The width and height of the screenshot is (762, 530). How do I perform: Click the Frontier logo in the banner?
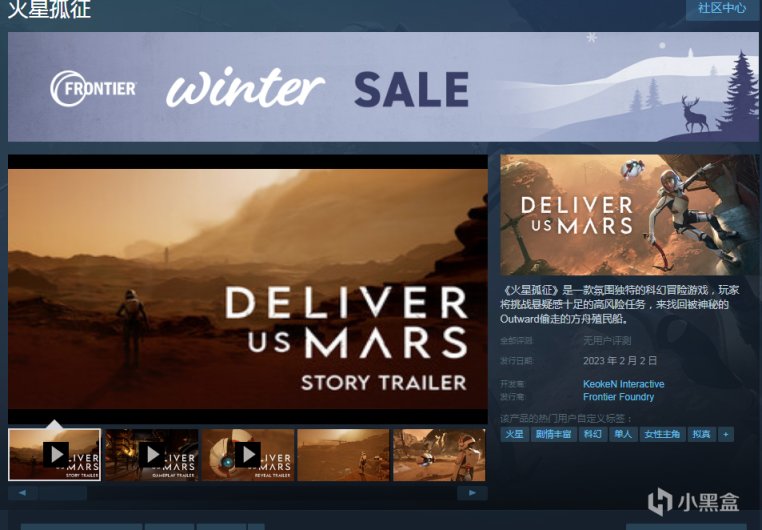(x=93, y=88)
